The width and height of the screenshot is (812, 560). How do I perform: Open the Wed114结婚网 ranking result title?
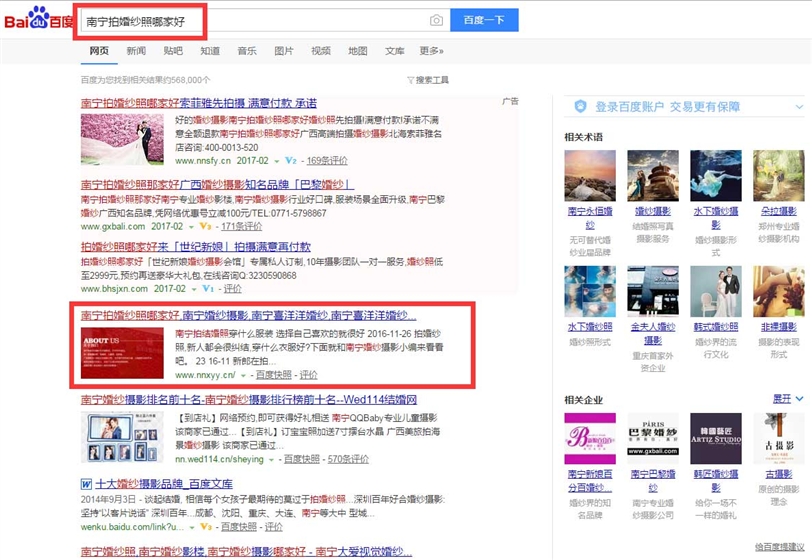click(x=249, y=399)
